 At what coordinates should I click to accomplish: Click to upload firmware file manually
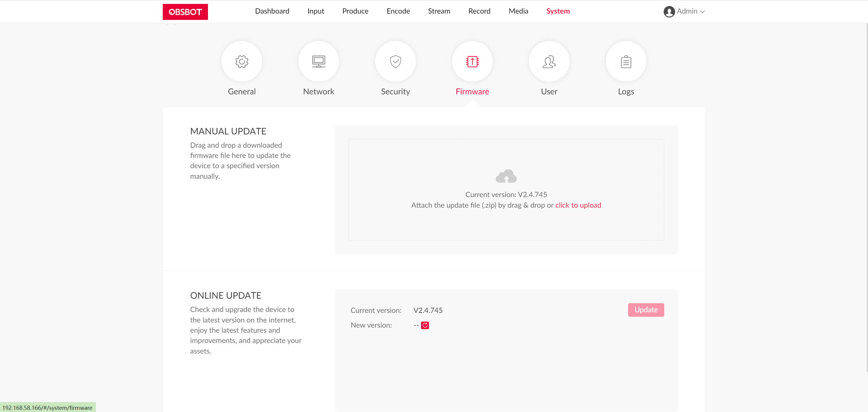coord(578,206)
